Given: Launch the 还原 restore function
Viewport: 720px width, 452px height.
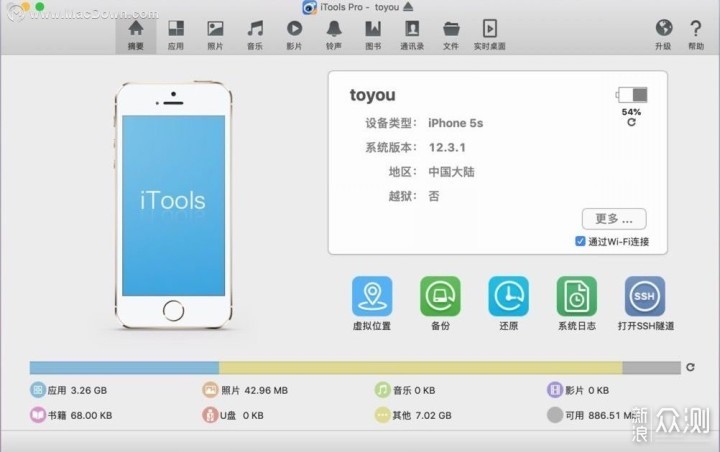Looking at the screenshot, I should (x=508, y=297).
